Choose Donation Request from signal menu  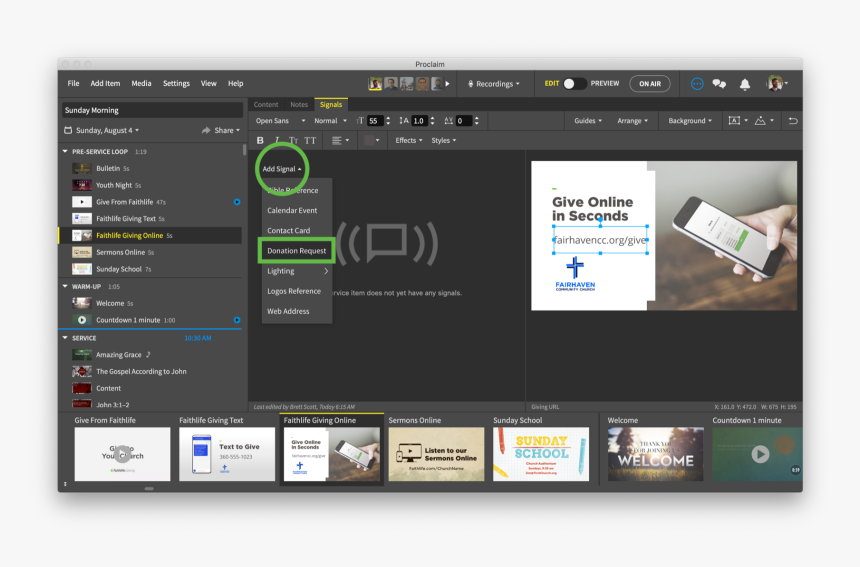[x=297, y=251]
